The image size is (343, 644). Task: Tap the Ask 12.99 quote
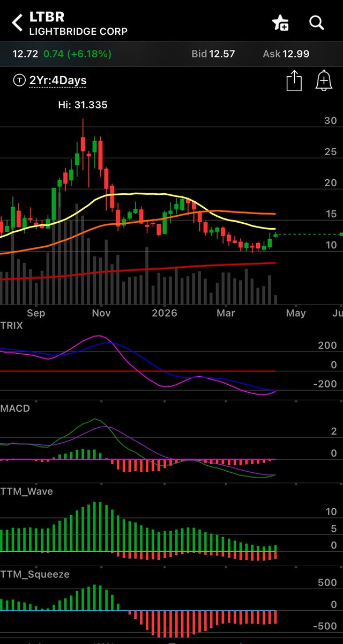pos(286,54)
